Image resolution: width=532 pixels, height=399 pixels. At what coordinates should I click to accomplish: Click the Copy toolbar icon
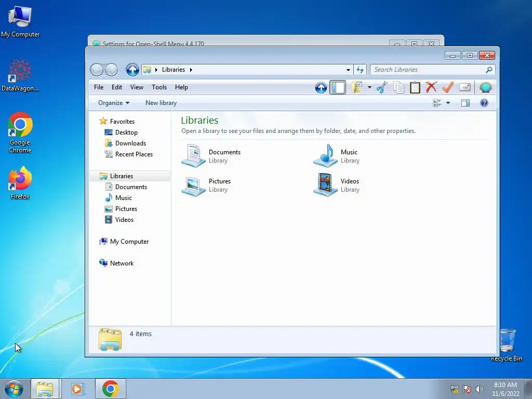point(398,87)
